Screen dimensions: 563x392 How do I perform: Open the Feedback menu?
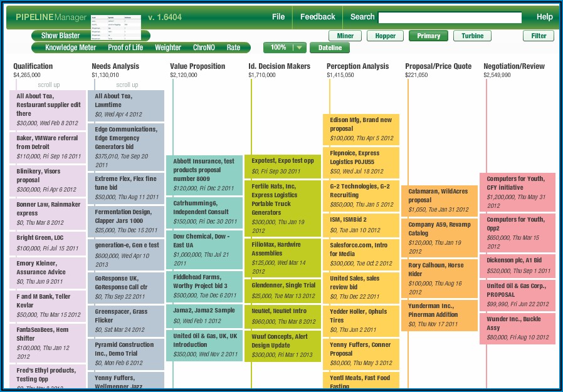click(x=317, y=17)
